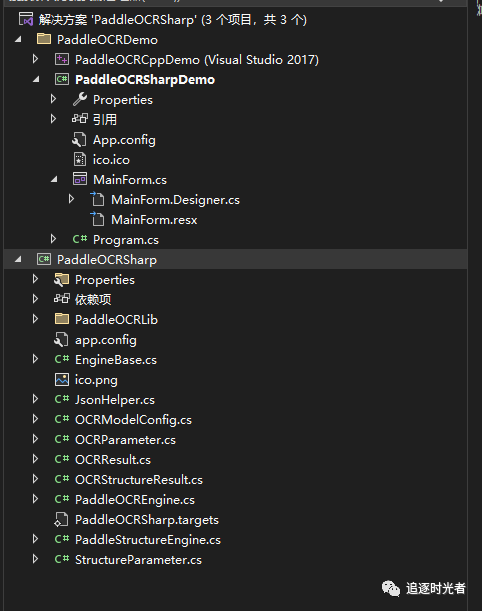
Task: Click the C# icon beside OCRModelConfig.cs
Action: (62, 419)
